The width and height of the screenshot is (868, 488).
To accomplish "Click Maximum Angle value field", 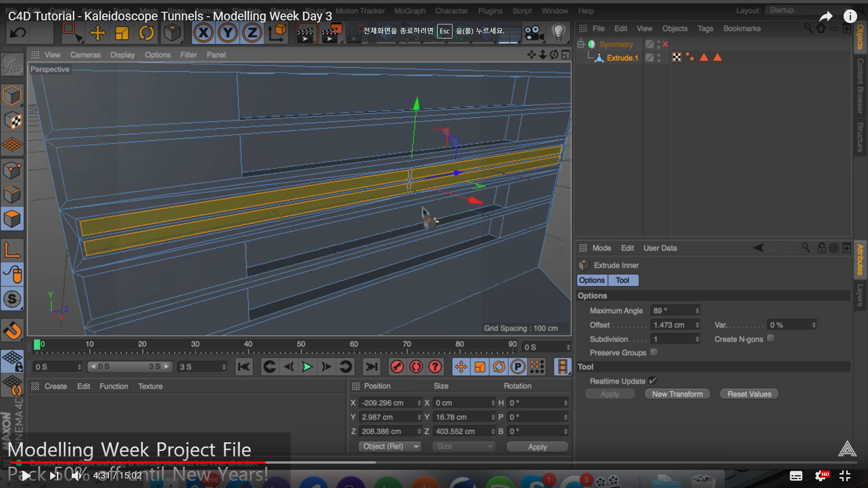I will 672,310.
